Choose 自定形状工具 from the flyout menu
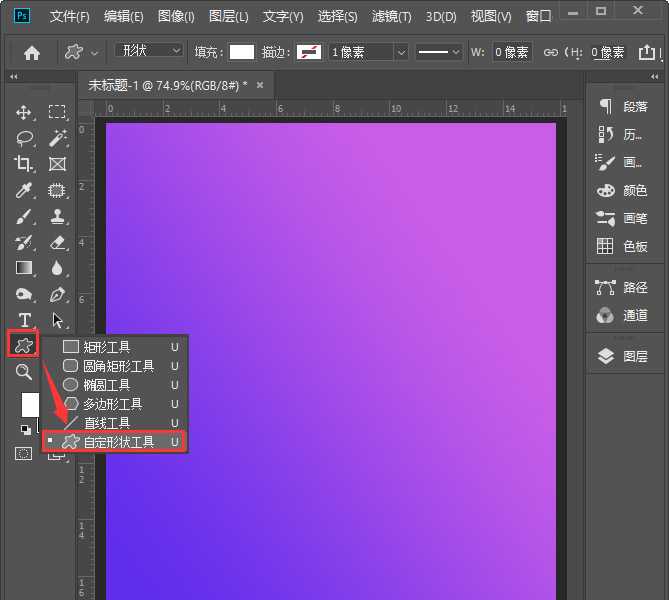This screenshot has width=669, height=600. point(115,441)
